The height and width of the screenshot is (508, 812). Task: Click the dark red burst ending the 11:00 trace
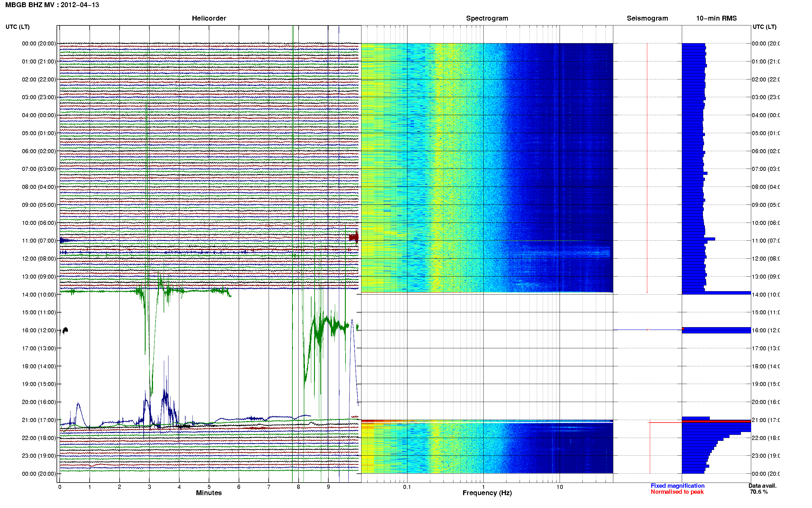point(354,237)
